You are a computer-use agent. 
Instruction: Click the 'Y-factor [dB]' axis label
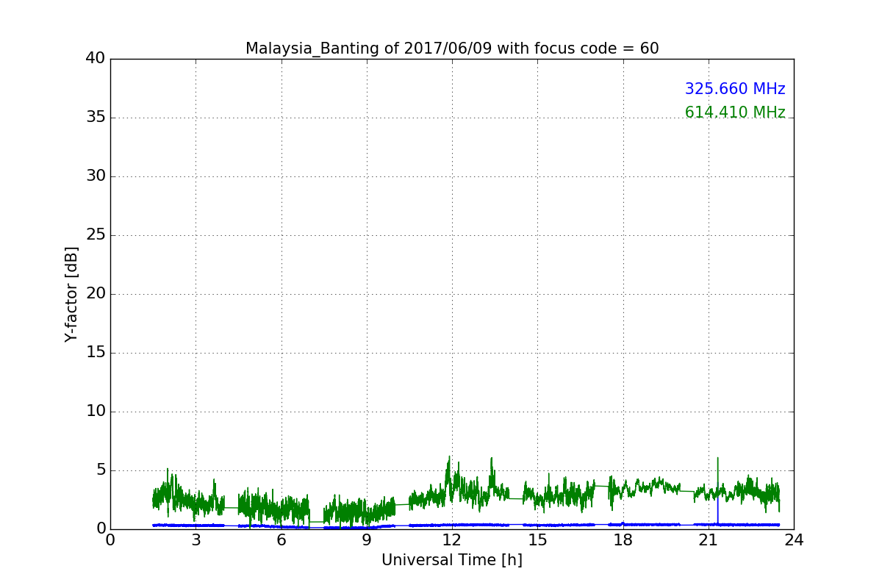coord(71,294)
